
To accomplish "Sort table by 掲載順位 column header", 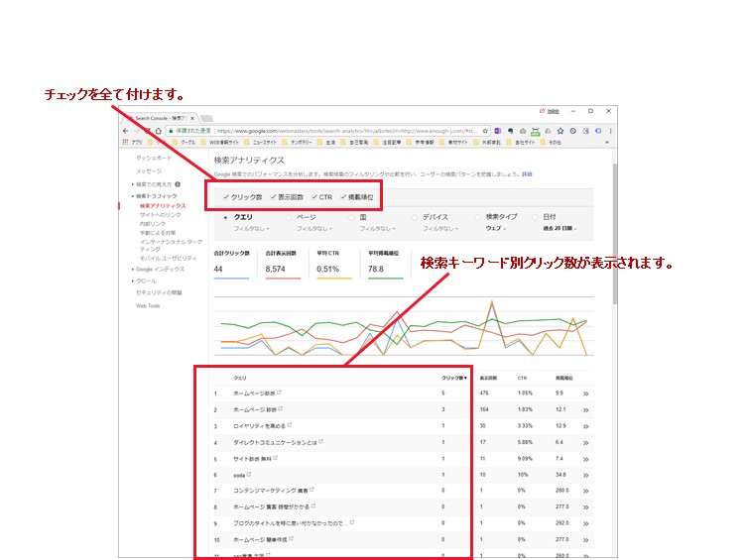I will click(x=564, y=379).
